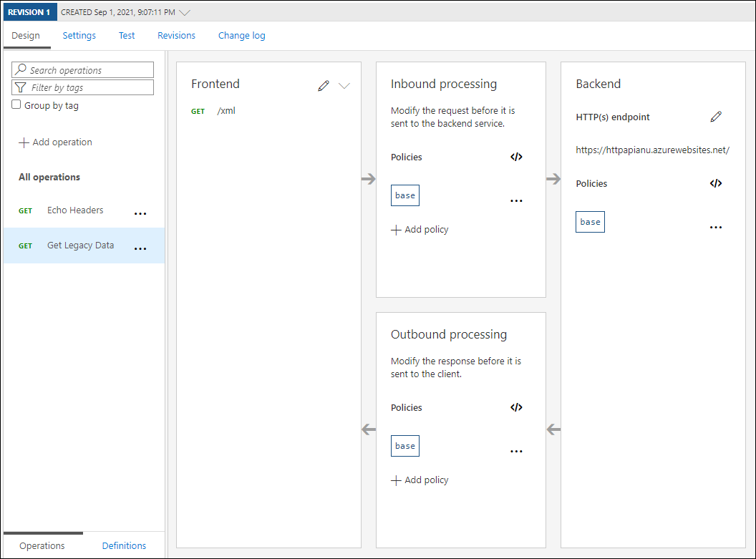Viewport: 756px width, 559px height.
Task: Click the Search operations input field
Action: pos(82,69)
